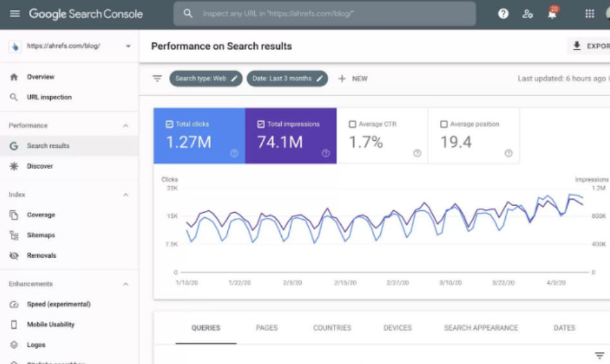Collapse the Performance section chevron
Image resolution: width=610 pixels, height=364 pixels.
pos(125,125)
